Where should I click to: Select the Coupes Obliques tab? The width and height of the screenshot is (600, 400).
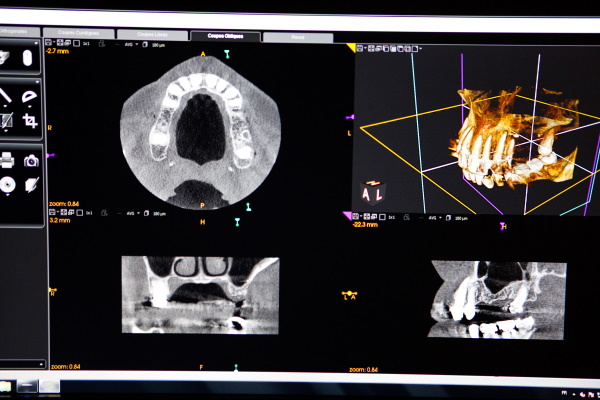point(225,35)
